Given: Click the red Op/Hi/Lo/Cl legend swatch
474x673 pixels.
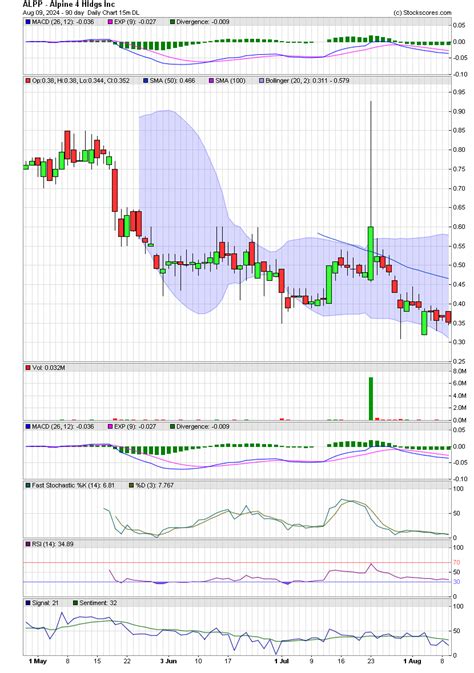Looking at the screenshot, I should click(x=28, y=80).
